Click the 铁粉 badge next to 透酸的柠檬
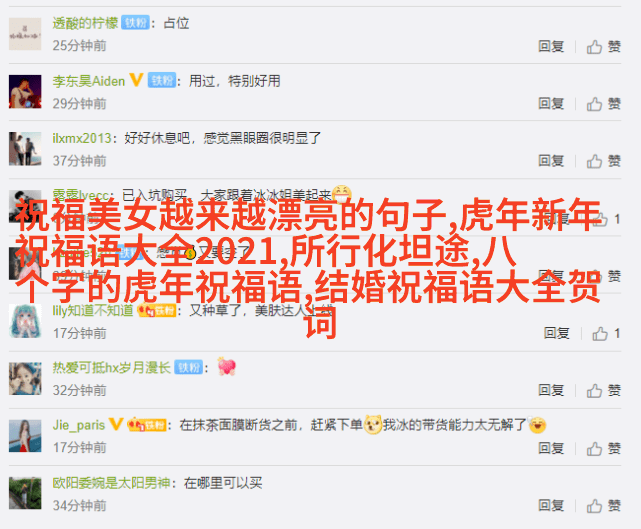This screenshot has height=529, width=641. 135,23
